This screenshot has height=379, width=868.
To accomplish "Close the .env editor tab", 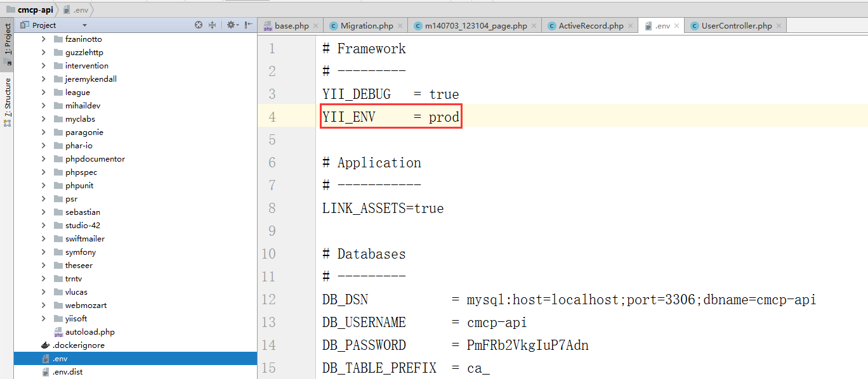I will point(677,26).
